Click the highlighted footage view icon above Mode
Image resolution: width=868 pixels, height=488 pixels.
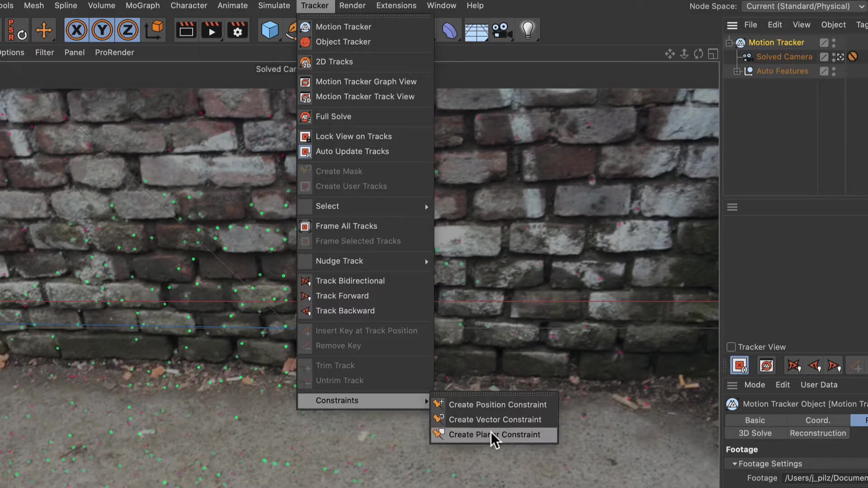[740, 365]
